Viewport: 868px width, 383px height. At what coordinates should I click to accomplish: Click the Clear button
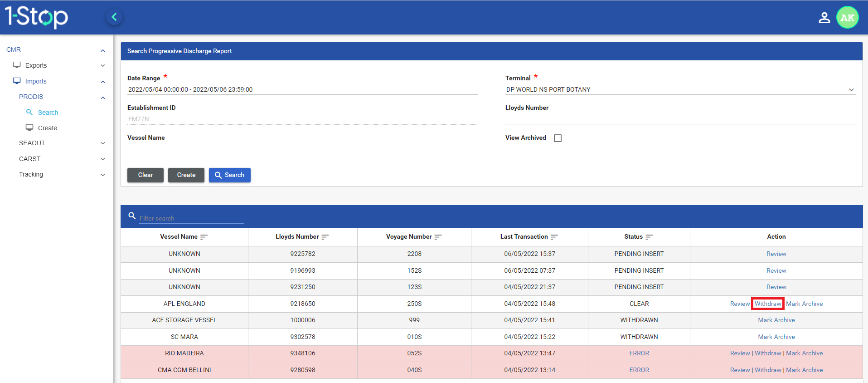pyautogui.click(x=145, y=175)
